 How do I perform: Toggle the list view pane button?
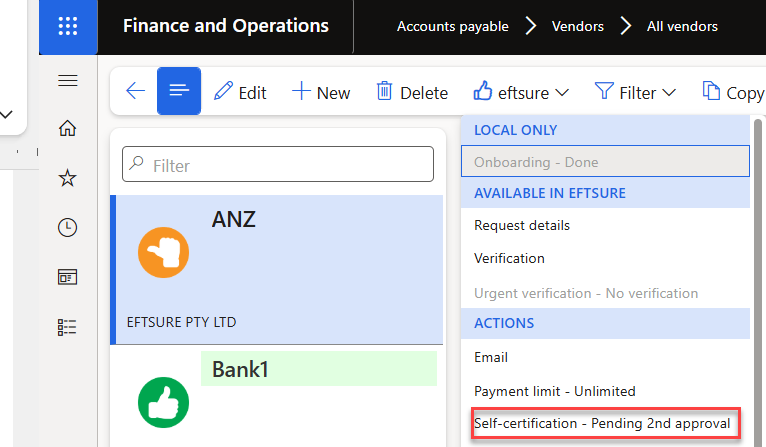pyautogui.click(x=179, y=91)
